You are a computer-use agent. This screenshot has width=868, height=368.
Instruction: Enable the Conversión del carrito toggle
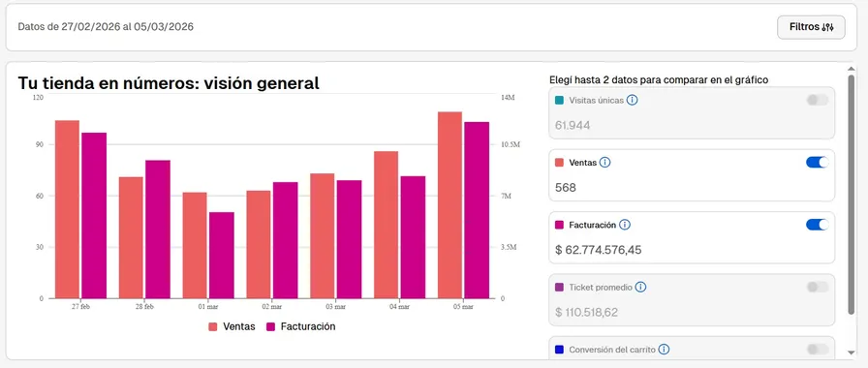[x=818, y=350]
